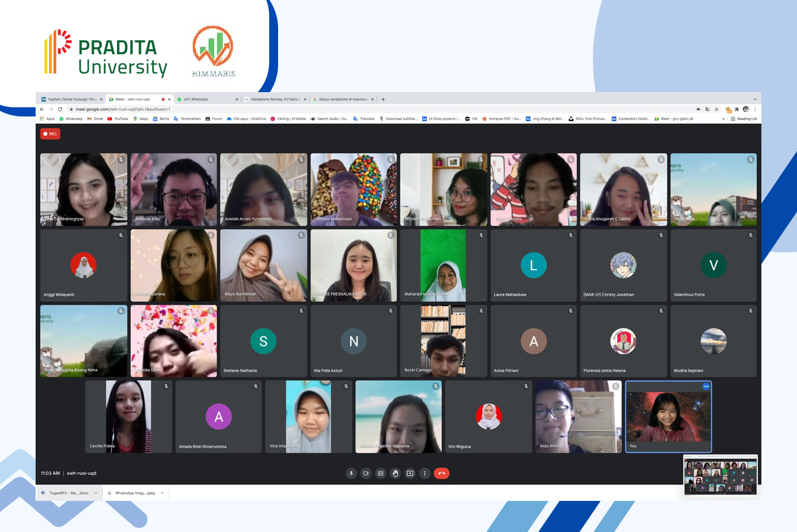Viewport: 797px width, 532px height.
Task: Open downloaded WhatsApp Image jpeg
Action: click(x=131, y=493)
